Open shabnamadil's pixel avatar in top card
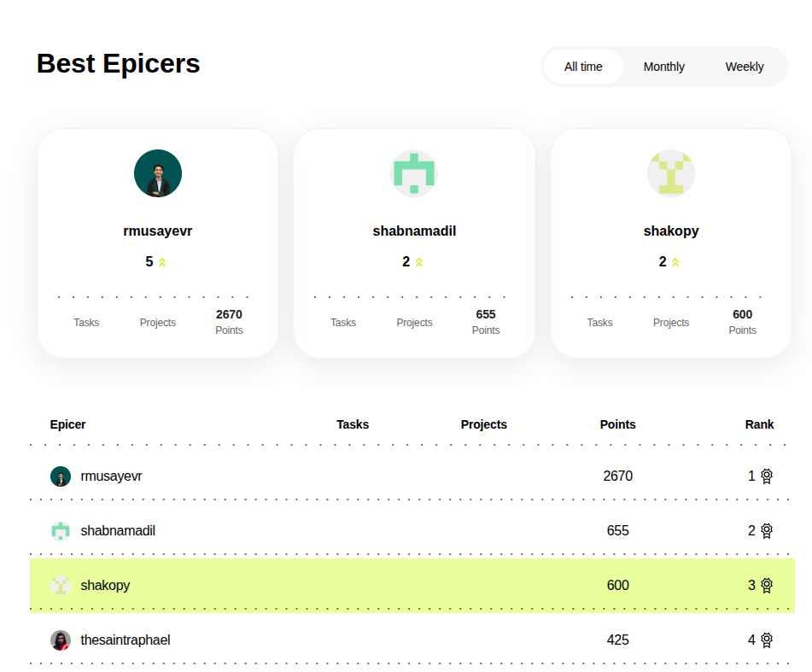The height and width of the screenshot is (672, 812). (414, 173)
